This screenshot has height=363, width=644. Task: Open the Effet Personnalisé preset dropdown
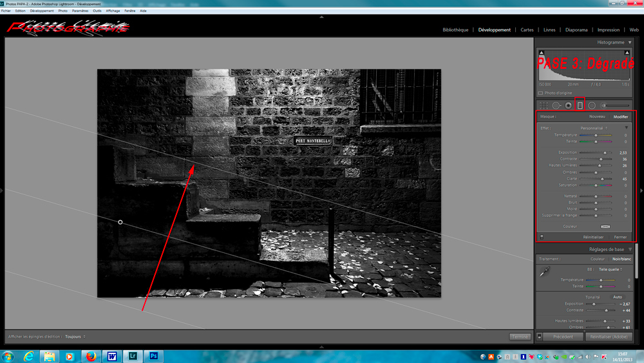tap(594, 128)
